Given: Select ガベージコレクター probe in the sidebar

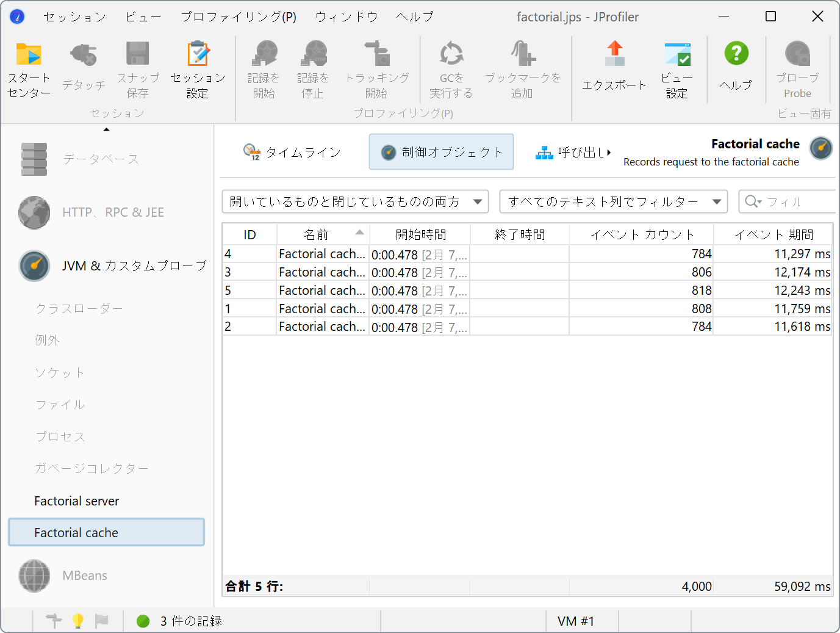Looking at the screenshot, I should pyautogui.click(x=92, y=468).
